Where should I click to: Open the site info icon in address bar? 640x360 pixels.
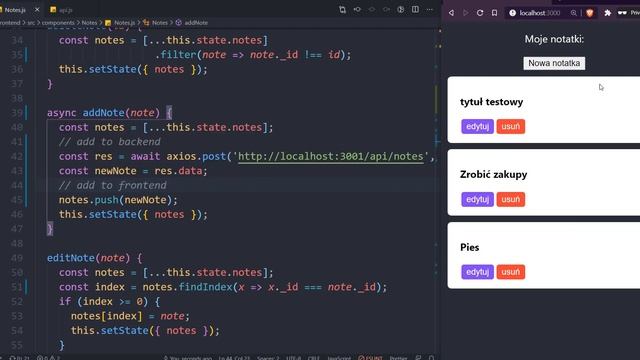513,13
